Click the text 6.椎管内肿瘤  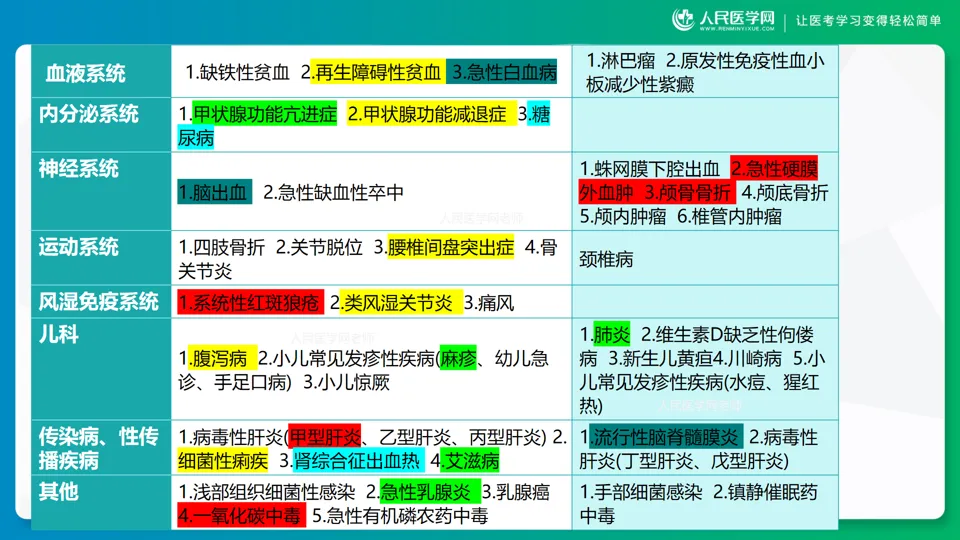(729, 216)
